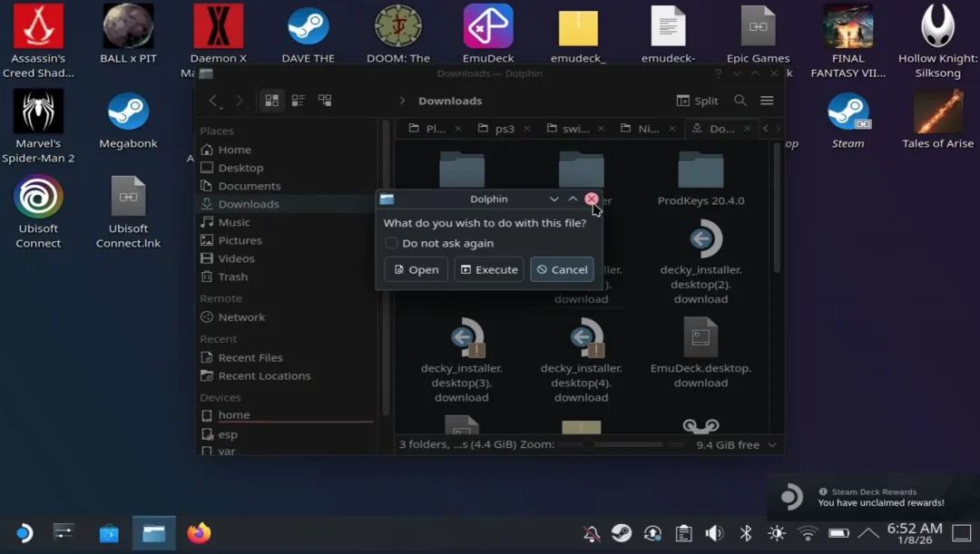Open battery status in tray
The image size is (980, 554).
pos(838,533)
